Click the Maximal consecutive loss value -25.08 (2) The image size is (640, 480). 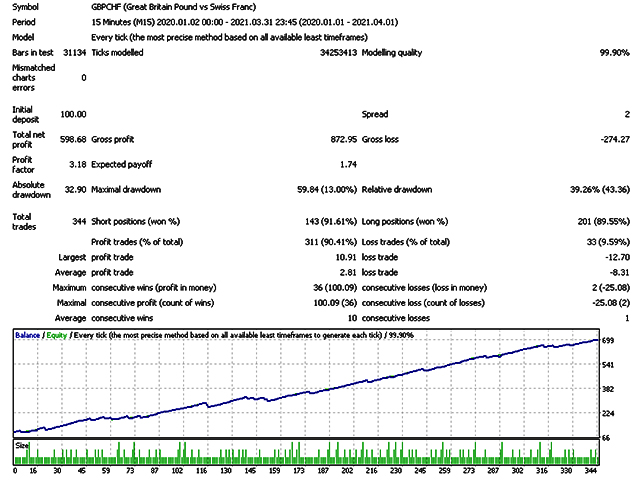611,303
